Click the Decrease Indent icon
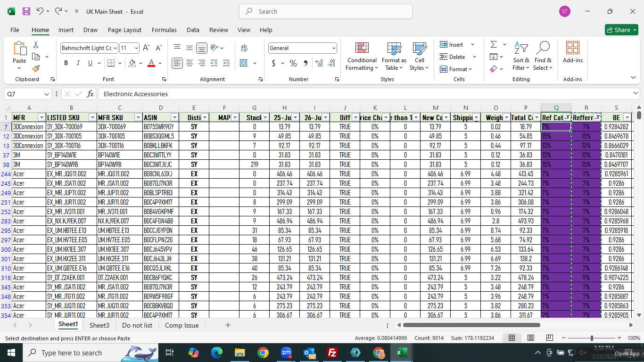This screenshot has height=362, width=644. (214, 63)
